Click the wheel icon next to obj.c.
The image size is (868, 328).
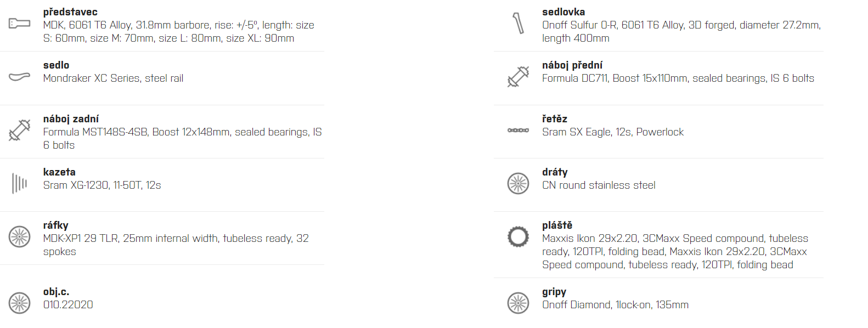click(x=19, y=303)
